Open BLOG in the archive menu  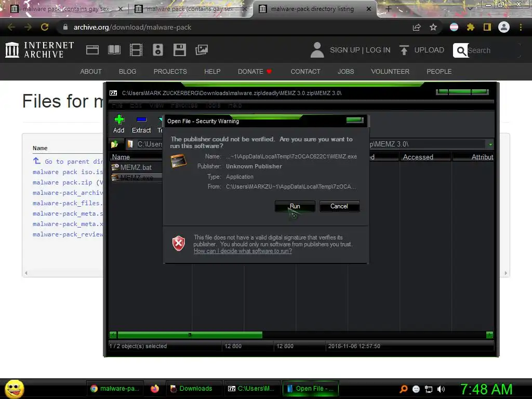point(128,72)
